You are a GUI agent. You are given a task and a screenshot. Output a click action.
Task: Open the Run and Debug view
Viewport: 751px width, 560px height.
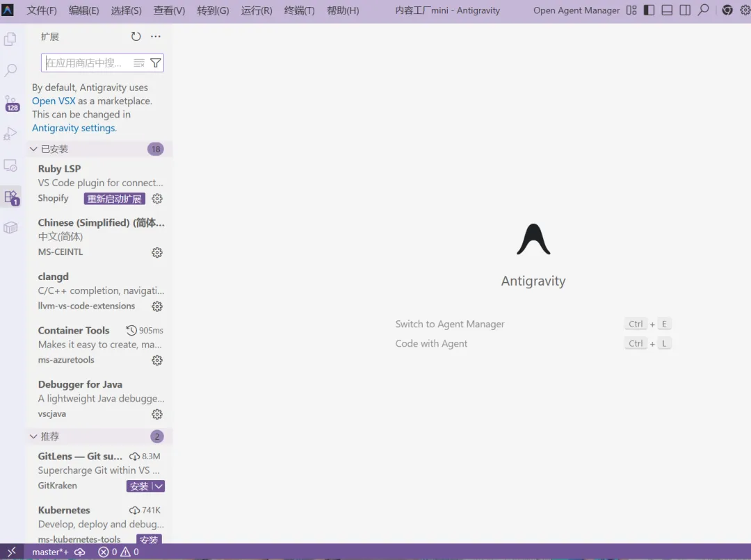click(x=10, y=133)
